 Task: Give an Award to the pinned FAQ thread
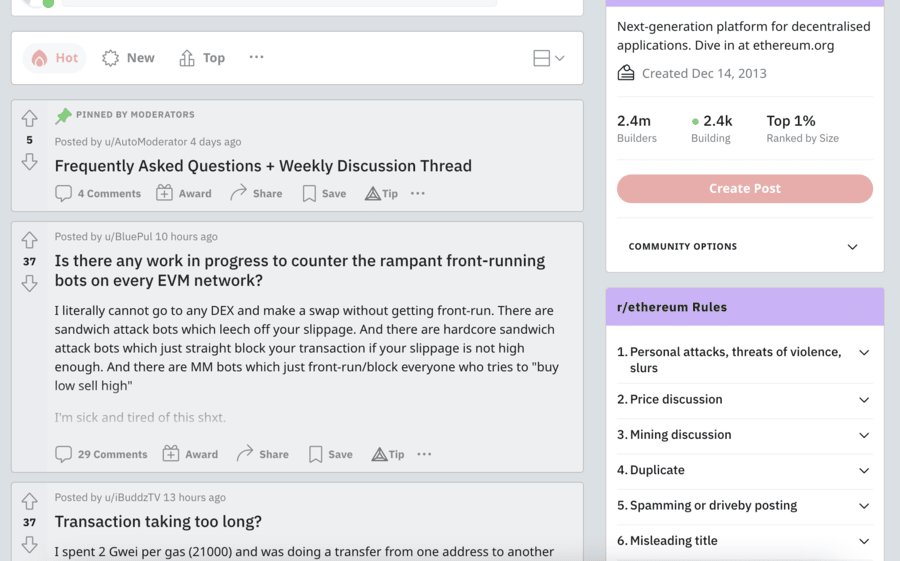(184, 194)
